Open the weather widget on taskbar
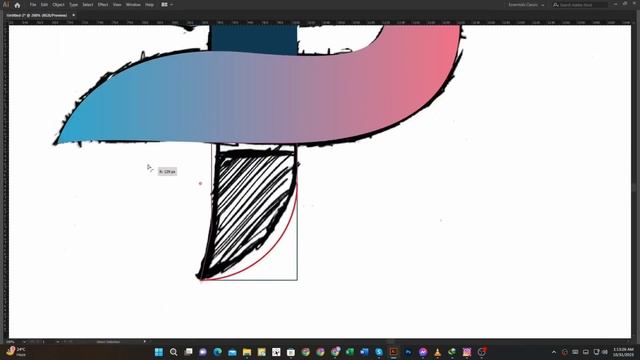 16,352
